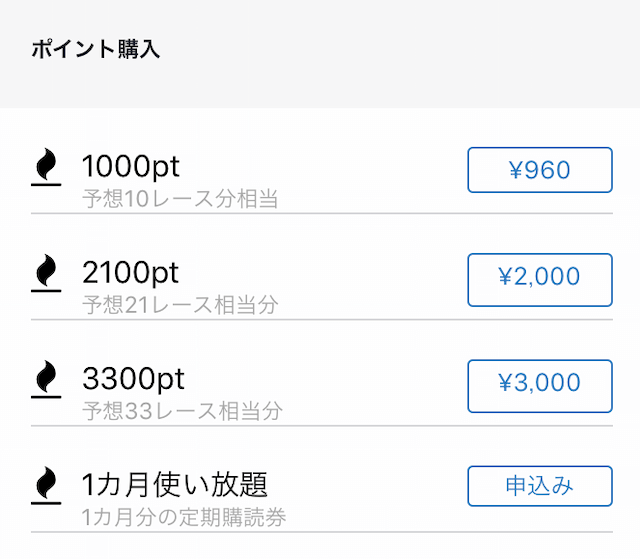Click the 1カ月分の定期購読券 description text
640x559 pixels.
[x=184, y=517]
